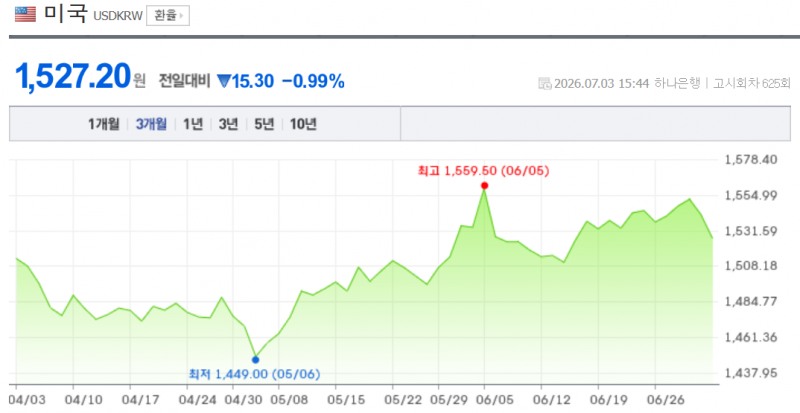Click the 최저 1,449.00 (05/06) label
Viewport: 800px width, 413px height.
point(255,374)
